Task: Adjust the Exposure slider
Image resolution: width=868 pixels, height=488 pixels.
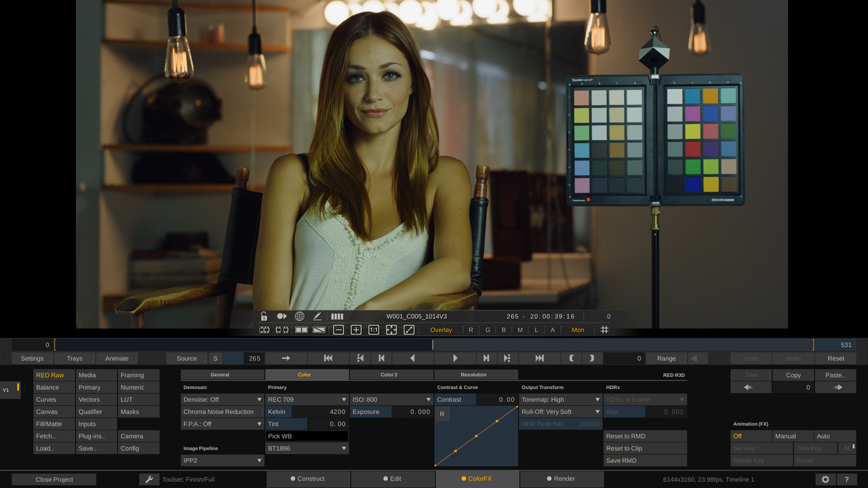Action: click(391, 412)
